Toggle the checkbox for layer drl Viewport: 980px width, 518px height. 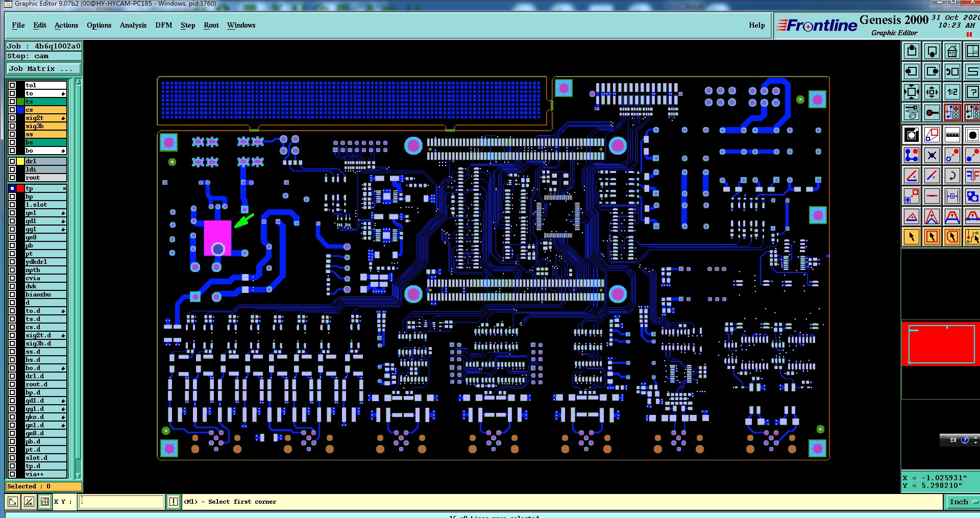pyautogui.click(x=12, y=161)
